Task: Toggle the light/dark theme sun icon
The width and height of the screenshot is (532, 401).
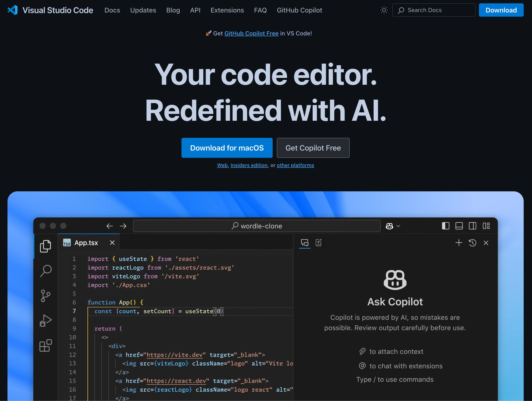Action: pos(384,10)
